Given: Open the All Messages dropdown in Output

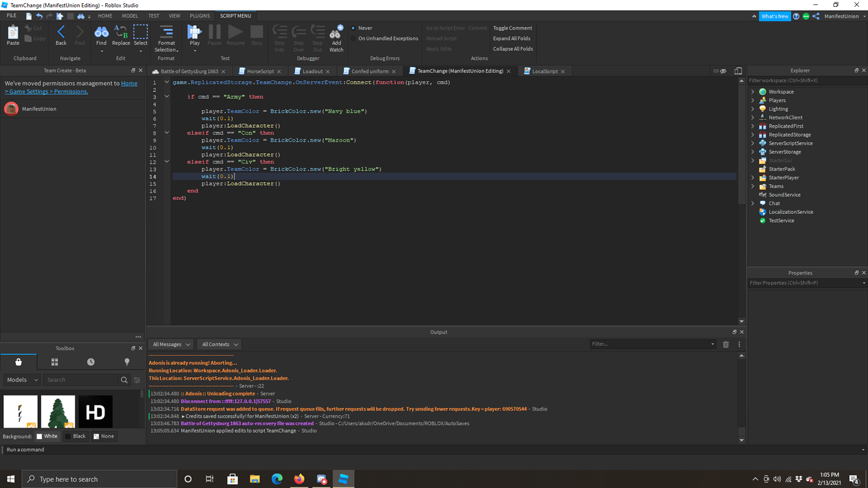Looking at the screenshot, I should (x=171, y=345).
